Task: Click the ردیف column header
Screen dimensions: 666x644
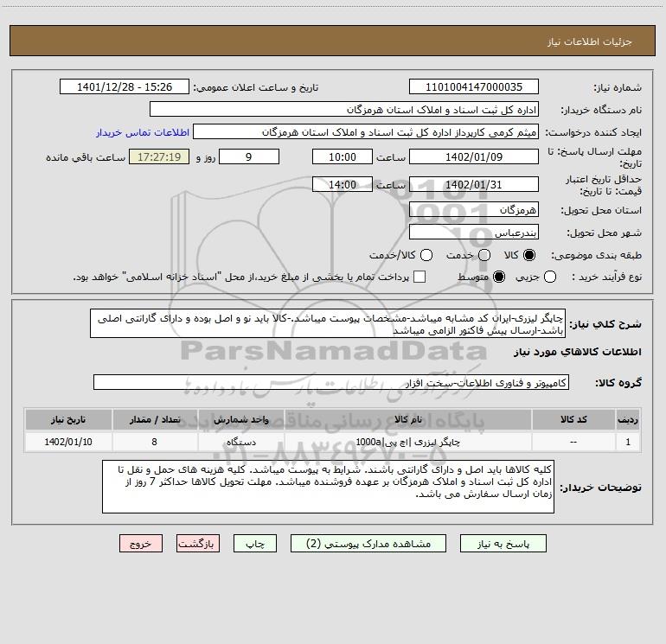Action: [628, 419]
